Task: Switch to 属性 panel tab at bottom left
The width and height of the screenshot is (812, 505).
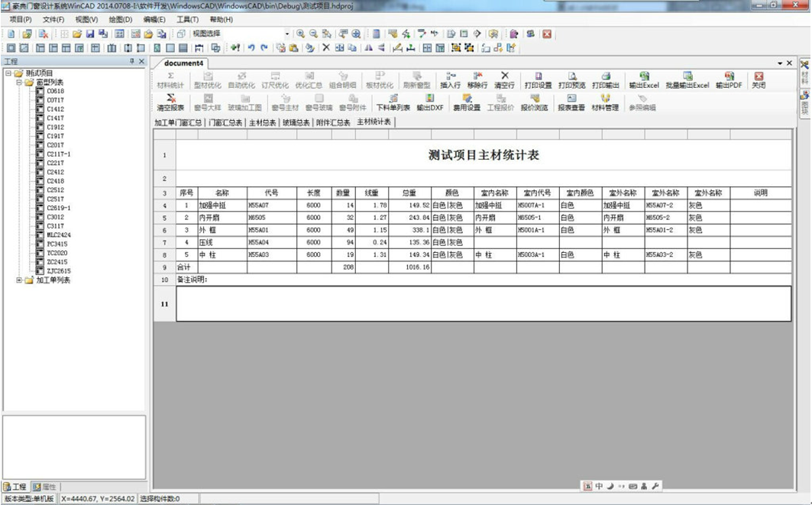Action: click(x=44, y=487)
